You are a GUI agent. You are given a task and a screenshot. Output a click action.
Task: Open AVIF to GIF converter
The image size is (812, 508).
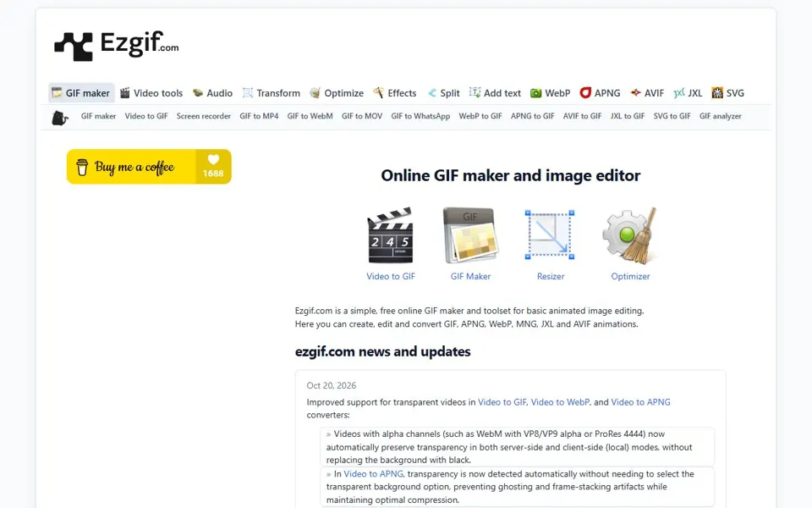[582, 116]
